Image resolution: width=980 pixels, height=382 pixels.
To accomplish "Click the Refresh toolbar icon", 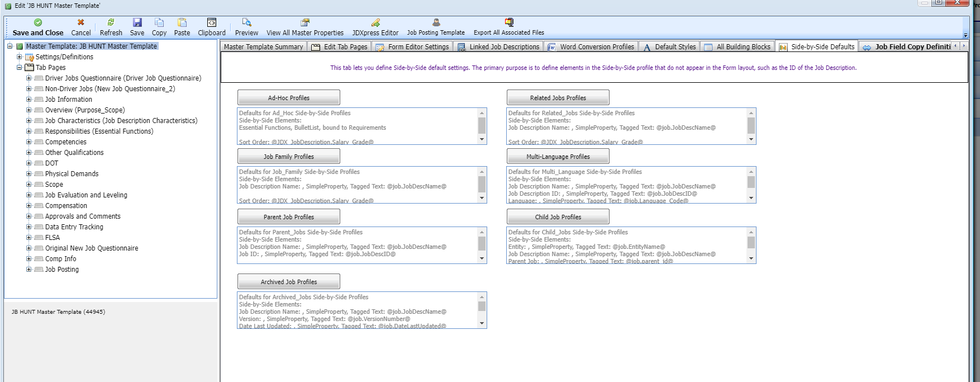I will coord(111,22).
